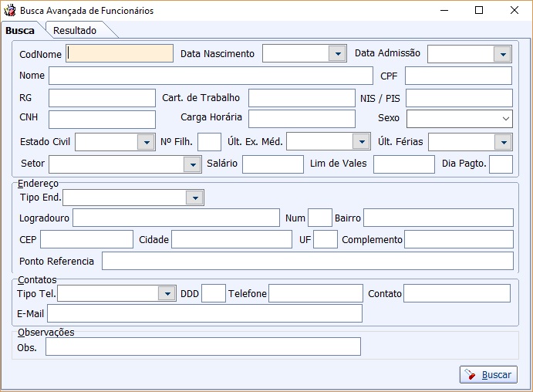This screenshot has height=392, width=533.
Task: Click the Buscar flashlight icon
Action: [470, 375]
